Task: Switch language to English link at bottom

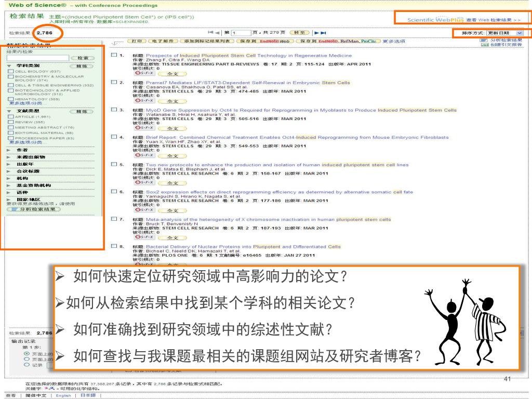Action: tap(63, 395)
